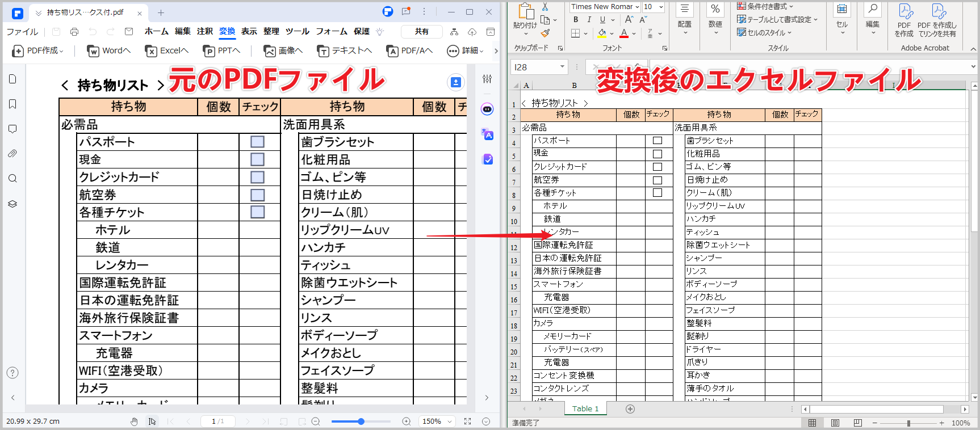Open the comments panel in PDF sidebar
Viewport: 980px width, 430px height.
pos(12,129)
